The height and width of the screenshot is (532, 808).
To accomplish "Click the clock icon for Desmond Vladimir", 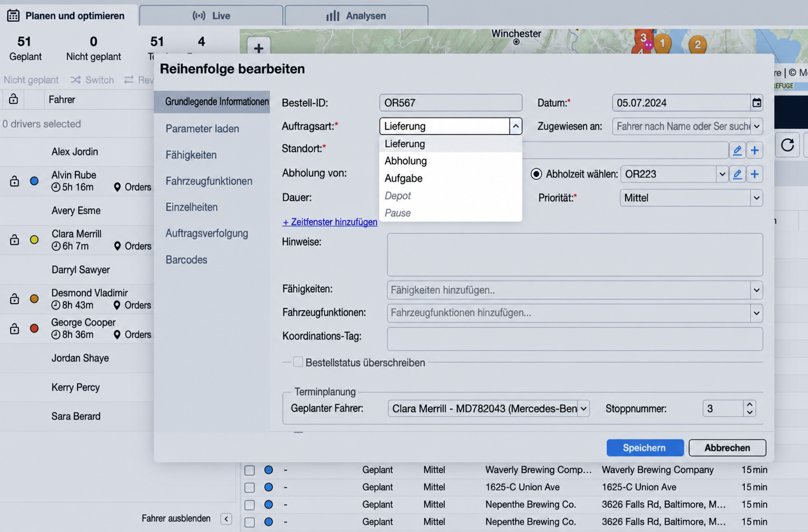I will (56, 305).
